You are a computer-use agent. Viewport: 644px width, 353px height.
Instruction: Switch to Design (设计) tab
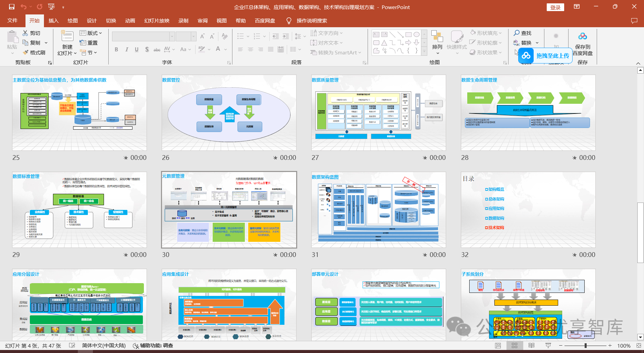[92, 20]
